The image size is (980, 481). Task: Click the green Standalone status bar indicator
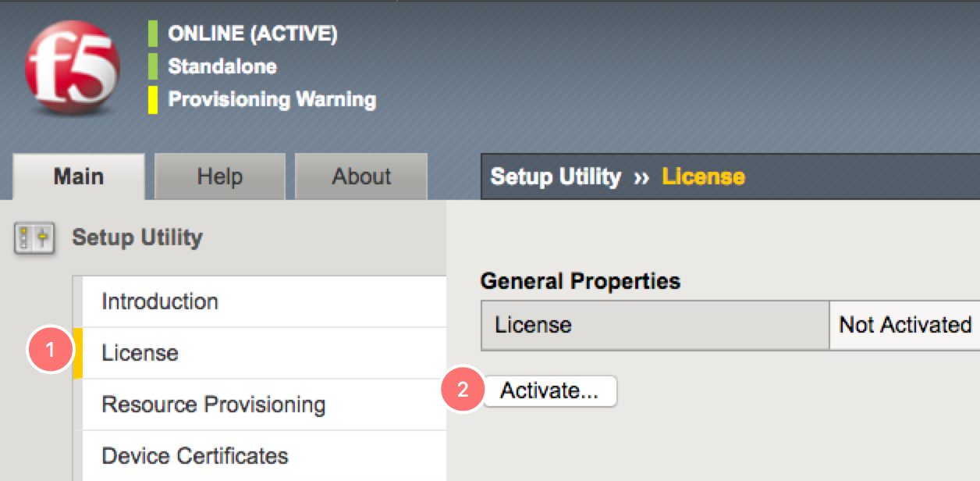click(153, 67)
